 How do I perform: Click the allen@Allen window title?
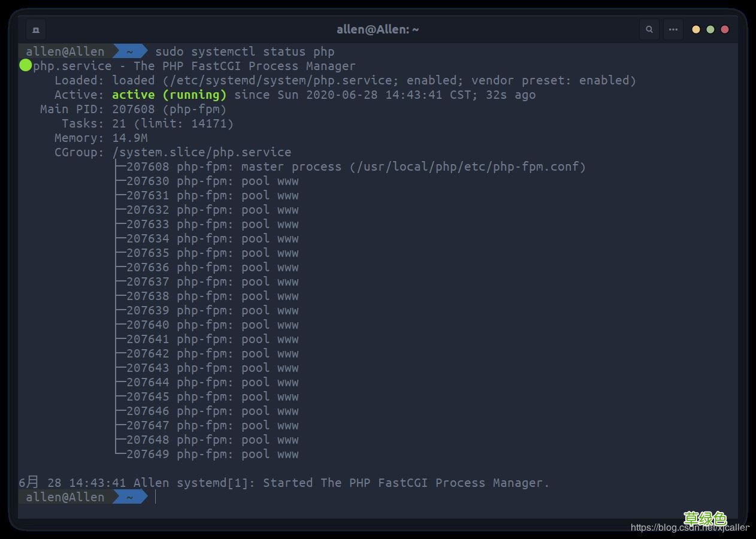click(x=377, y=29)
